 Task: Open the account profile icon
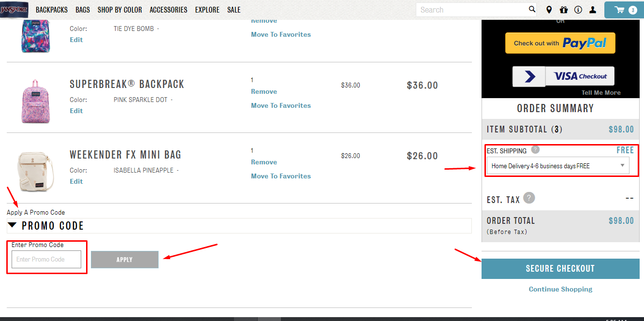(x=593, y=10)
